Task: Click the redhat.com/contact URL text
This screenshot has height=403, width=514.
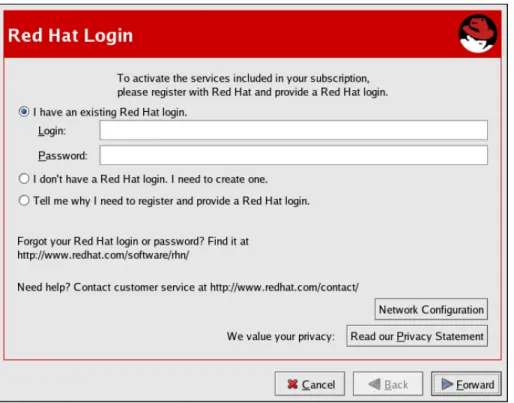Action: point(284,287)
